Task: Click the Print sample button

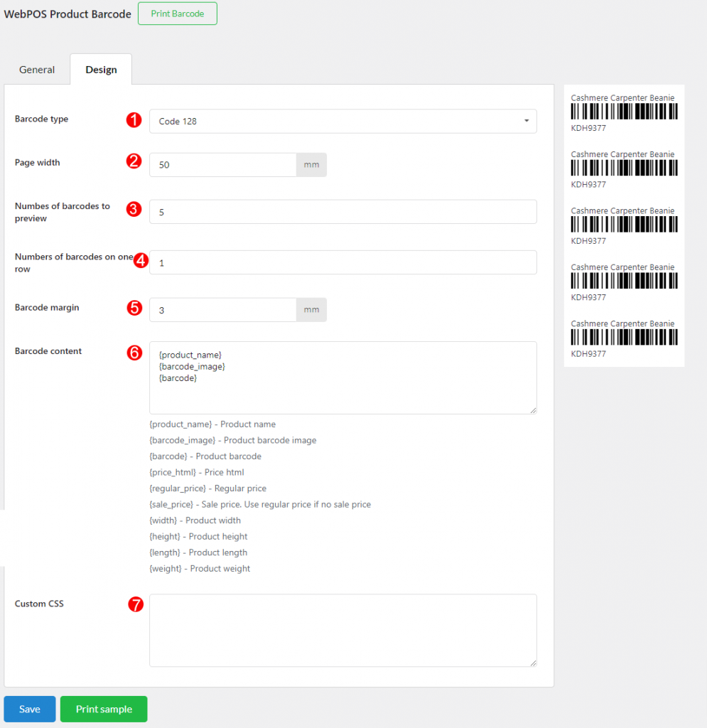Action: coord(103,709)
